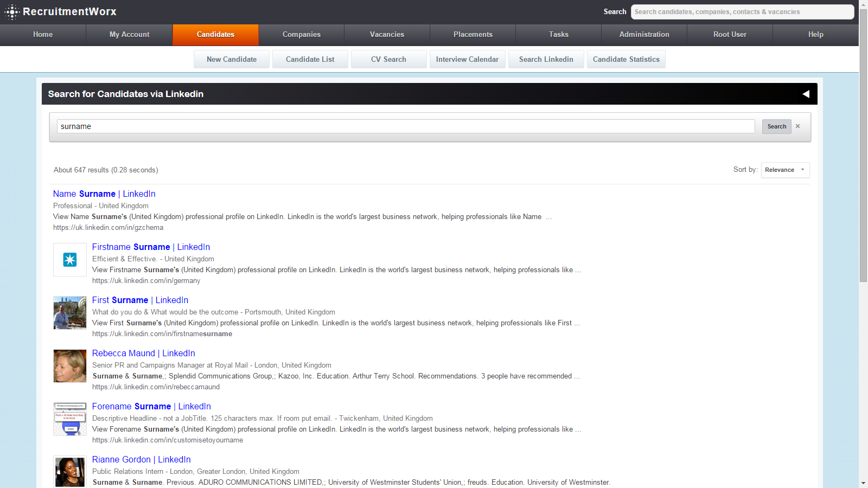Click the Forename Surname profile thumbnail
This screenshot has width=868, height=488.
70,419
